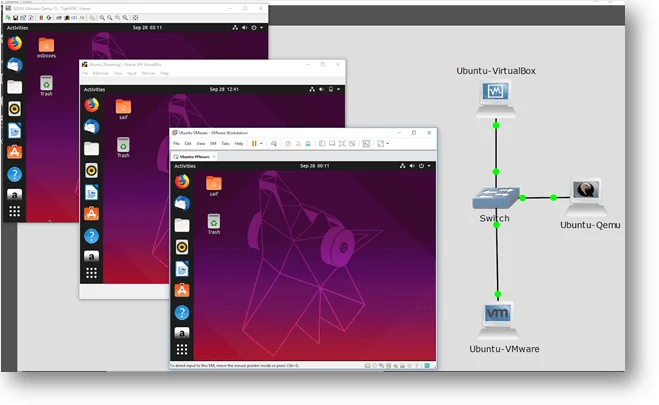This screenshot has height=405, width=659.
Task: Select the Switch device in topology
Action: click(x=496, y=198)
